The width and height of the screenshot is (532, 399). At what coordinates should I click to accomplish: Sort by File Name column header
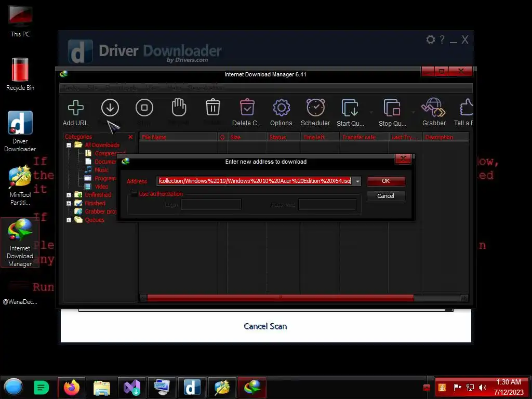(x=178, y=137)
